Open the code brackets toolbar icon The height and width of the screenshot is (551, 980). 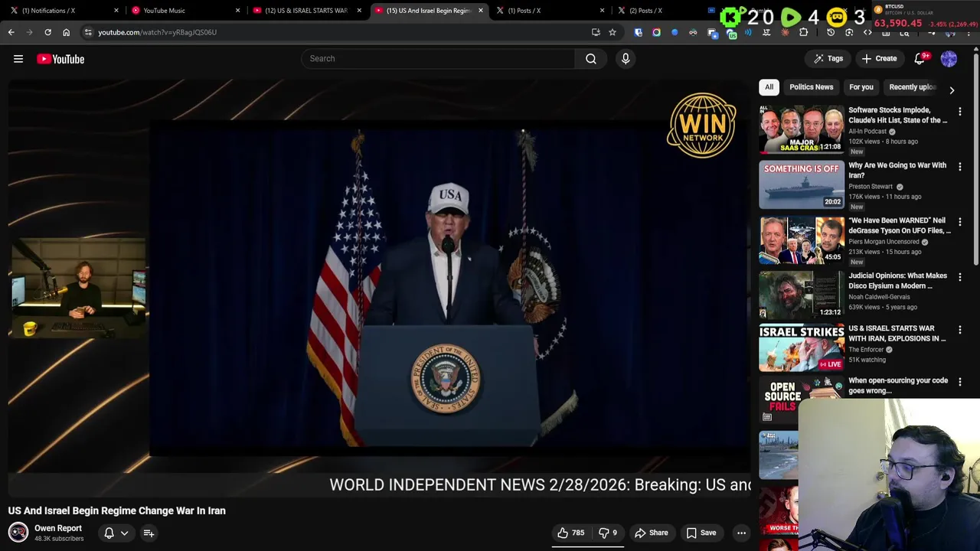click(x=867, y=32)
